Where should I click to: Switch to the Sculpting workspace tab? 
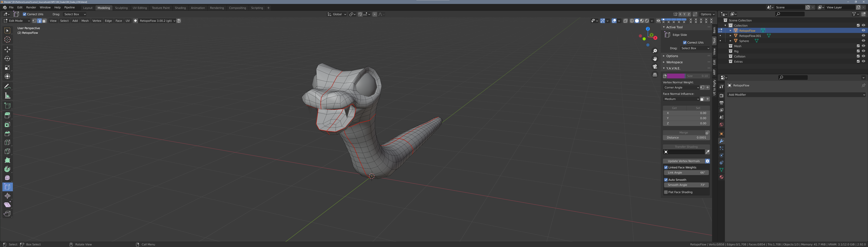tap(121, 8)
